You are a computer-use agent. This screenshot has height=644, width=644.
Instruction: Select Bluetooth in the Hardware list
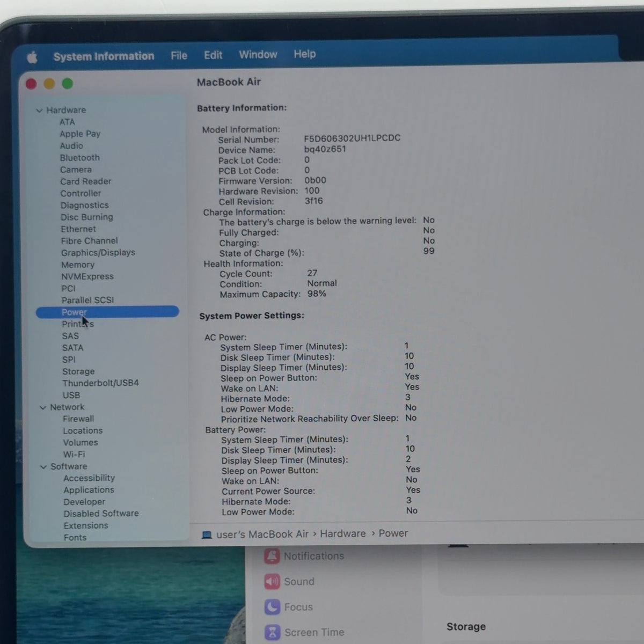pyautogui.click(x=80, y=158)
